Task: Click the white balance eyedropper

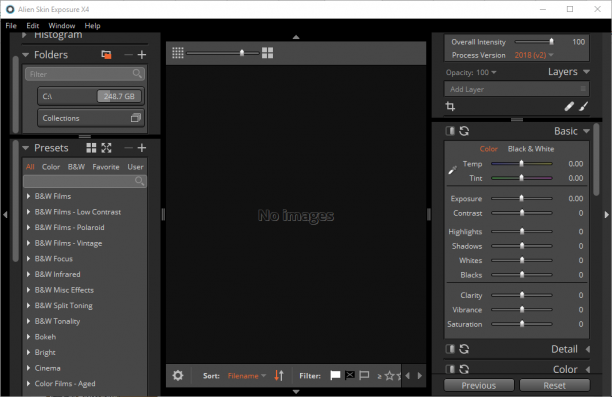Action: point(452,170)
